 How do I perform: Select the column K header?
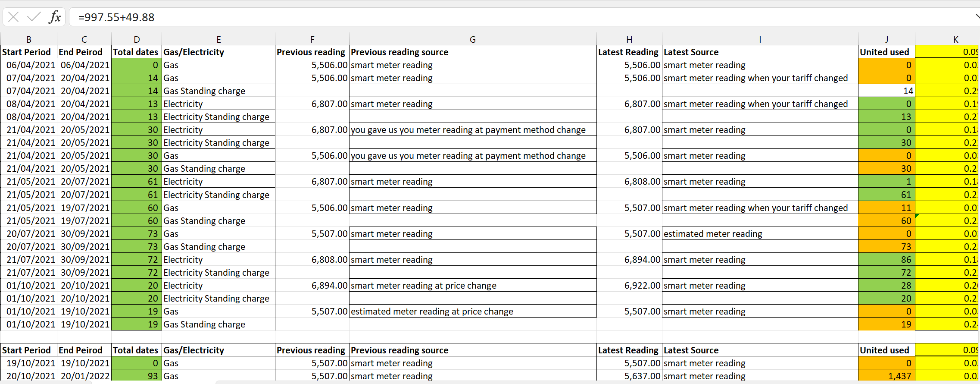pyautogui.click(x=947, y=39)
